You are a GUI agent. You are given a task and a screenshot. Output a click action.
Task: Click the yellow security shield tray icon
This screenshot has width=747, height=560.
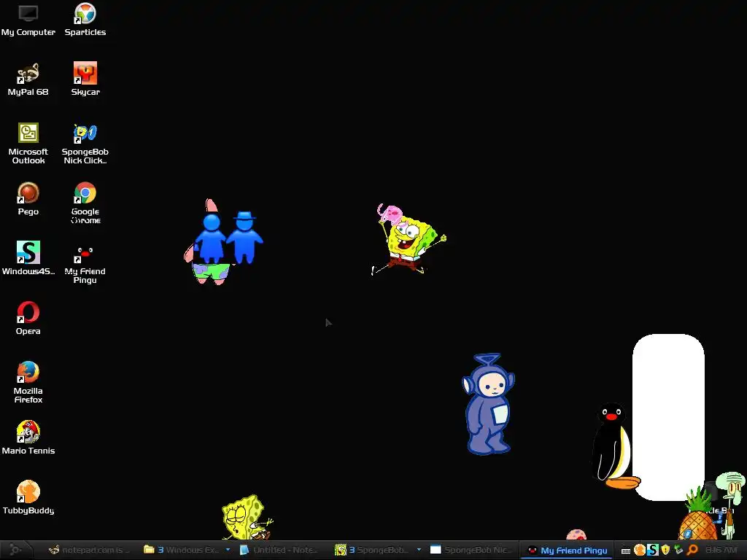665,551
